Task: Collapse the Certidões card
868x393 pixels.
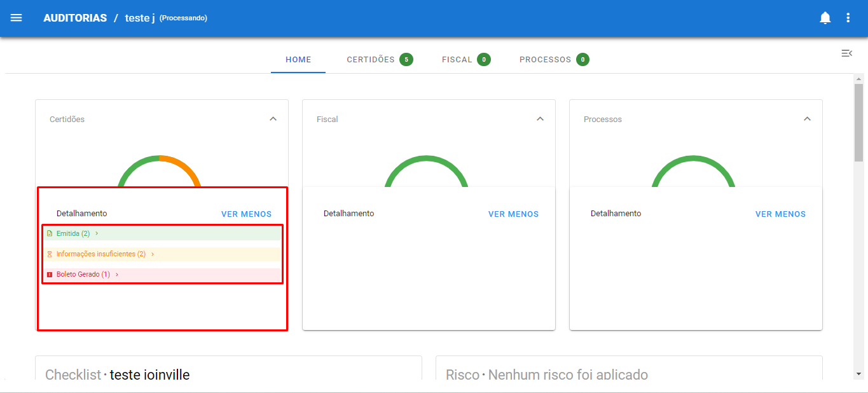Action: tap(273, 119)
